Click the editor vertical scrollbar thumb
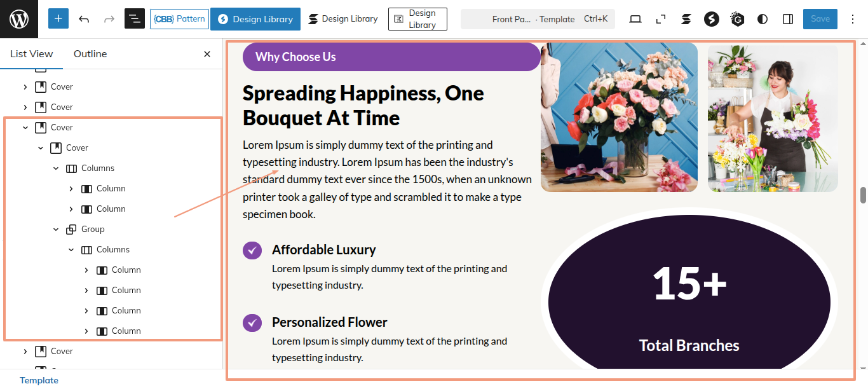Viewport: 868px width, 391px height. tap(863, 195)
